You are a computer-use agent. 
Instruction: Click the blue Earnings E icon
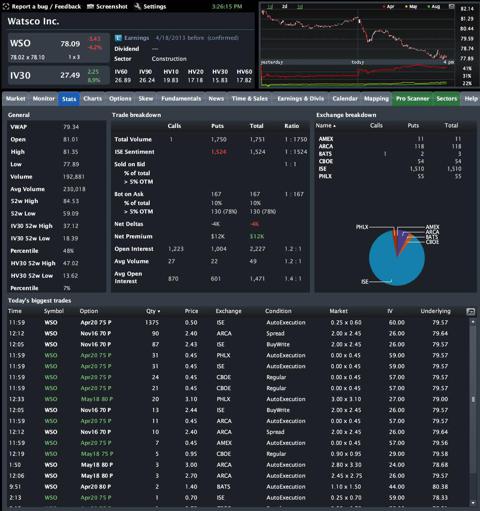(x=118, y=38)
